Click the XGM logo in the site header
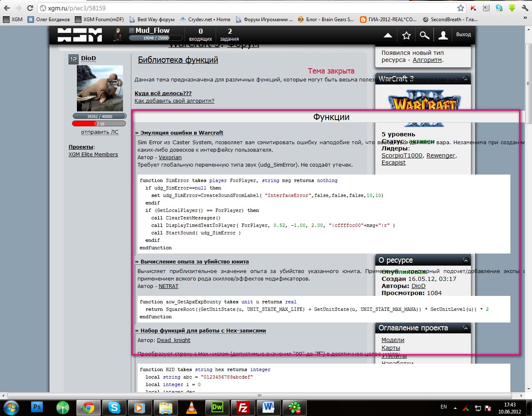Screen dimensions: 532x416 (80, 35)
